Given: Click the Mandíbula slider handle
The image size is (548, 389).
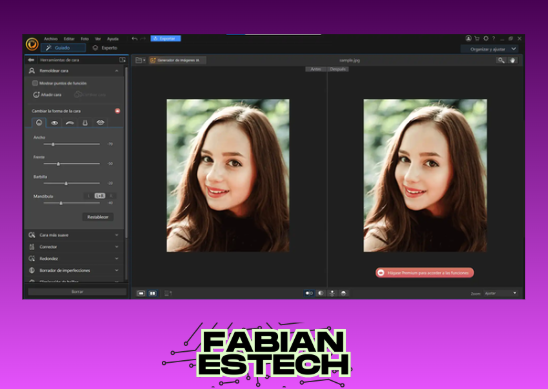Looking at the screenshot, I should [x=61, y=203].
